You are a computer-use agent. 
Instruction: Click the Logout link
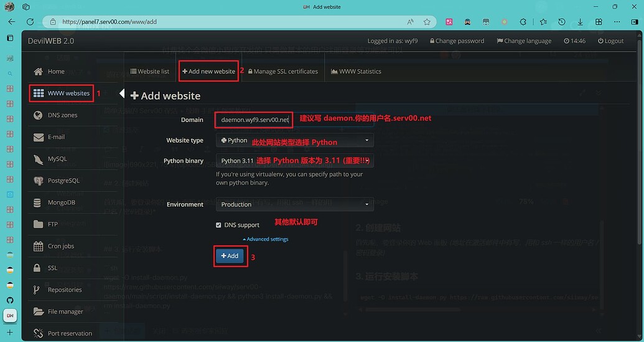(611, 40)
